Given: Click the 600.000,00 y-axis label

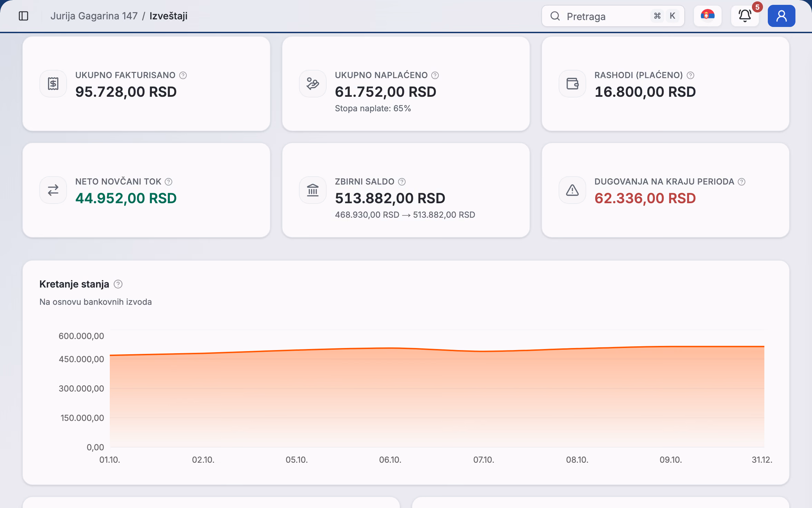Looking at the screenshot, I should (x=81, y=336).
